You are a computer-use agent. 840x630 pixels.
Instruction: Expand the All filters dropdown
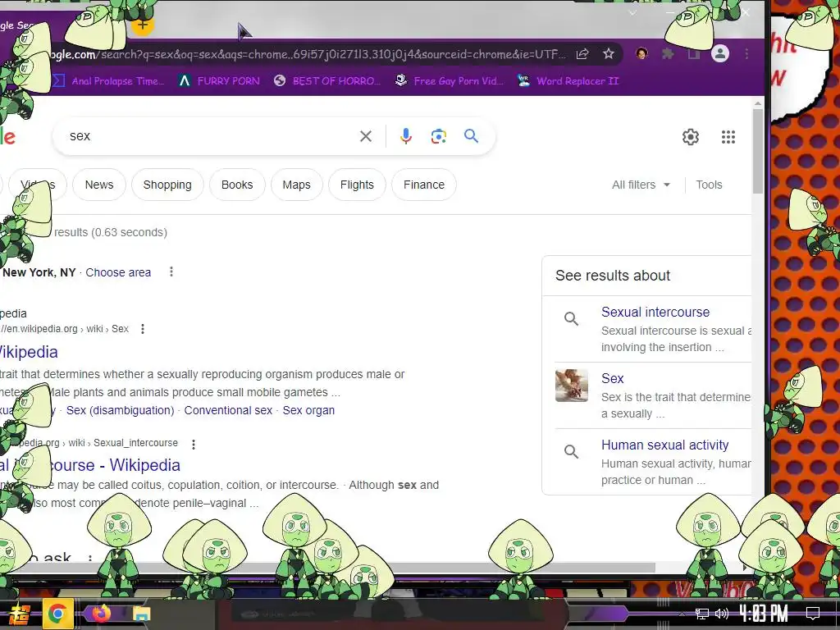641,185
